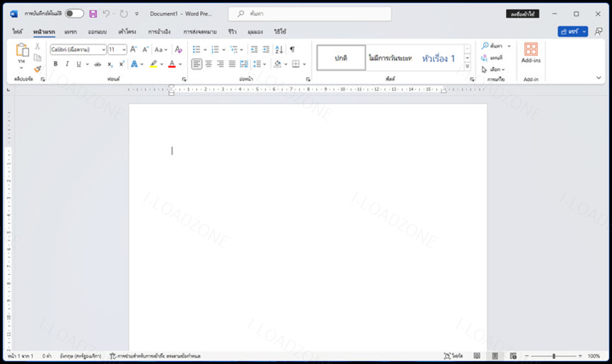Switch to the เค้าโครง (Layout) tab

click(x=127, y=31)
